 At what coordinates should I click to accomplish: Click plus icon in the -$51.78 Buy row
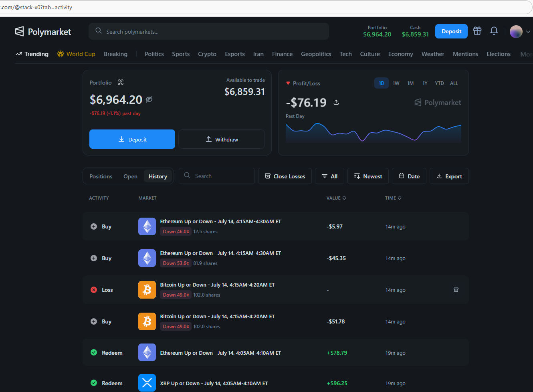[94, 321]
